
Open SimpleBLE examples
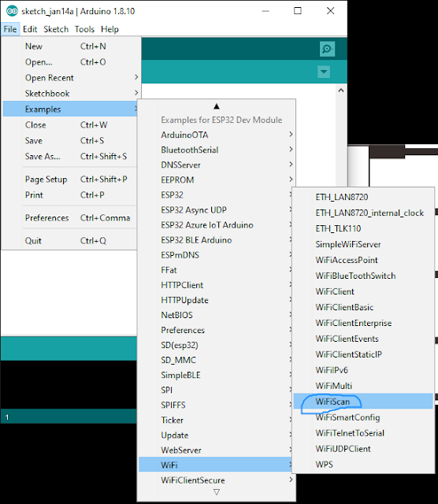[216, 376]
